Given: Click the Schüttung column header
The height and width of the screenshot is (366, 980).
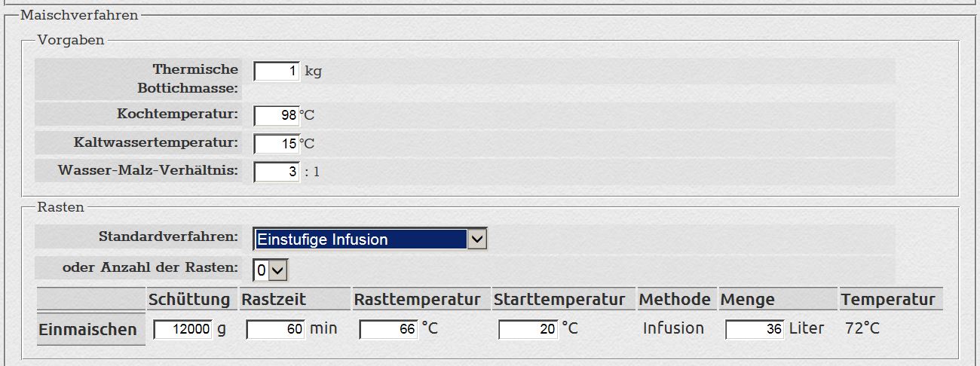Looking at the screenshot, I should point(189,299).
